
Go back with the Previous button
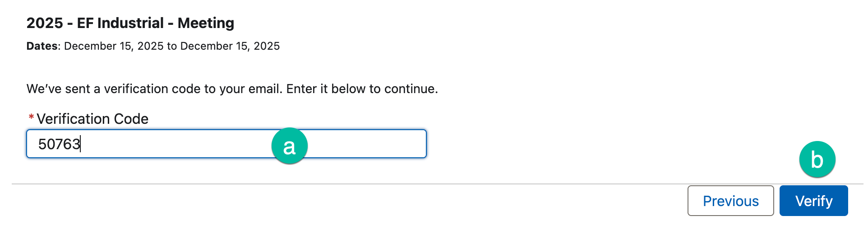click(730, 201)
